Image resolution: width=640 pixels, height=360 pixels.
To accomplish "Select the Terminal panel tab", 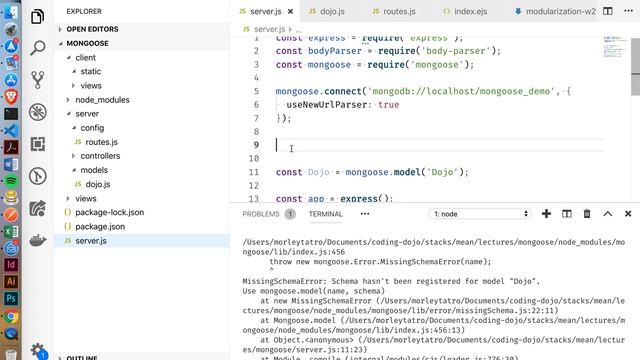I will coord(325,214).
